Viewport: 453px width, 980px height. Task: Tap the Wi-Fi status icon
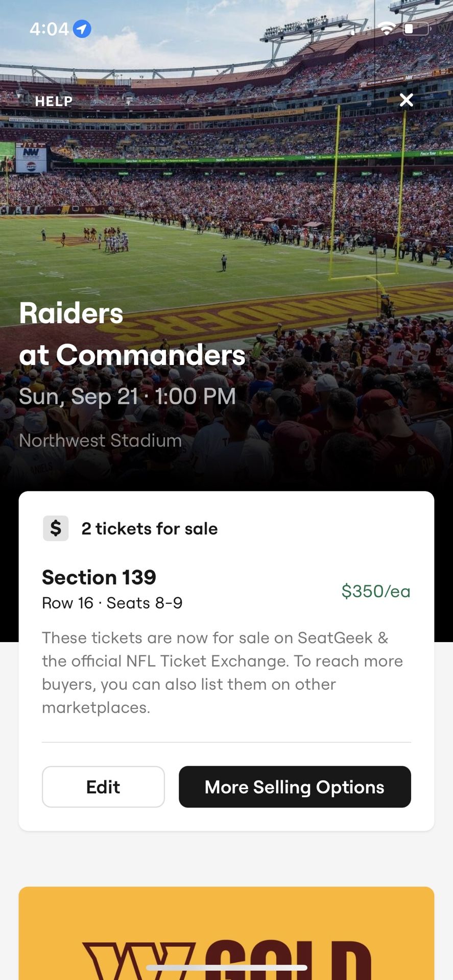[x=387, y=29]
